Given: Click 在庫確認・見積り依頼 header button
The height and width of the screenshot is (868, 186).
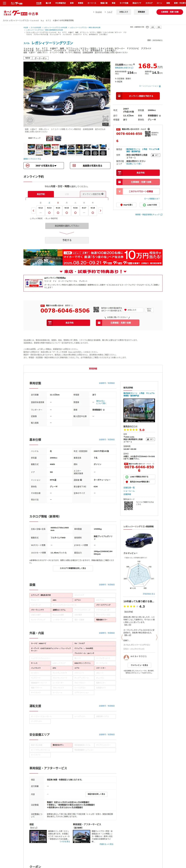Looking at the screenshot, I should click(x=170, y=12).
